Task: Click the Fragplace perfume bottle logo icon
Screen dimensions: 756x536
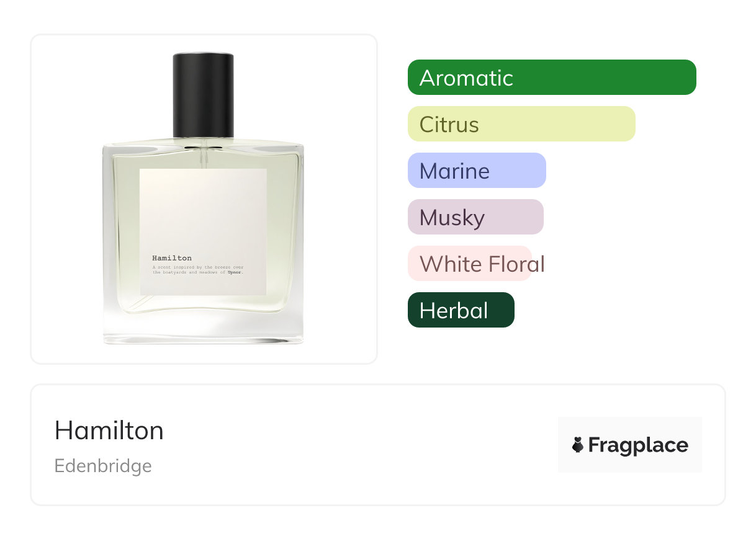Action: 578,445
